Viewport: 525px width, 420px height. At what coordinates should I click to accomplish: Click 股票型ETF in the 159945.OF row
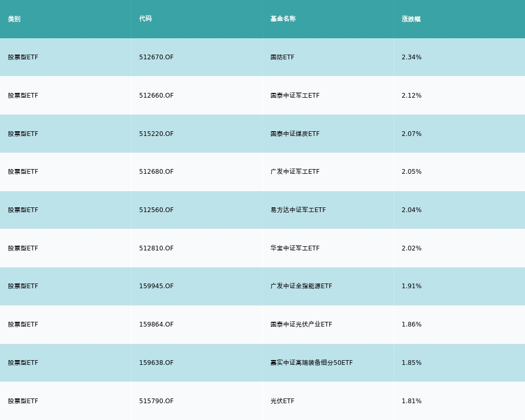[23, 286]
